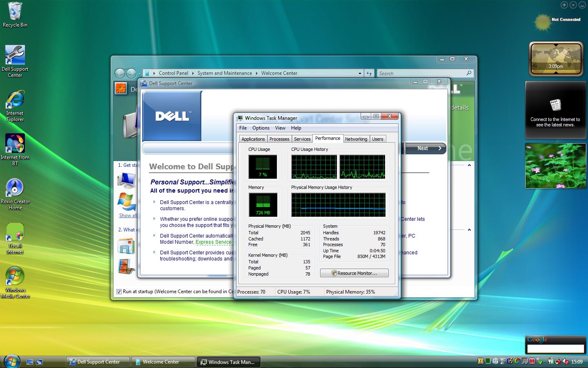The image size is (588, 368).
Task: Click the sidebar add gadget plus button
Action: [x=564, y=5]
